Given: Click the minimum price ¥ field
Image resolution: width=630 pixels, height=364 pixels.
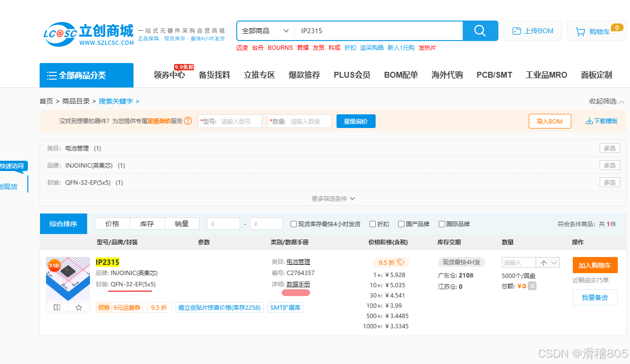Looking at the screenshot, I should tap(224, 224).
